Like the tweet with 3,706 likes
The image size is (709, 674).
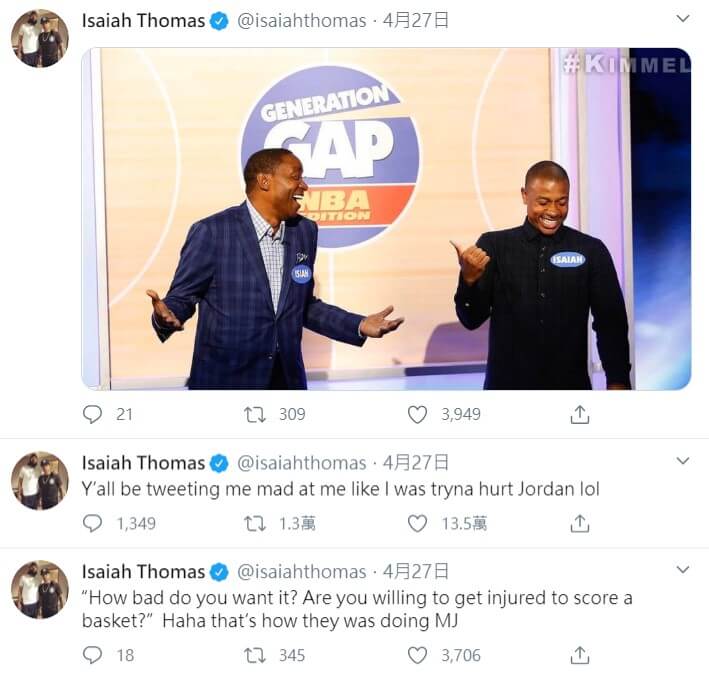(417, 655)
